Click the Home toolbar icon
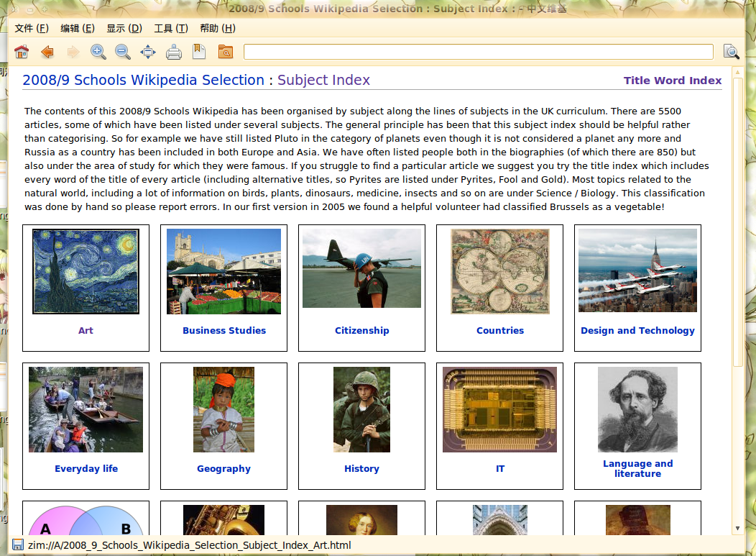756x556 pixels. pos(22,52)
